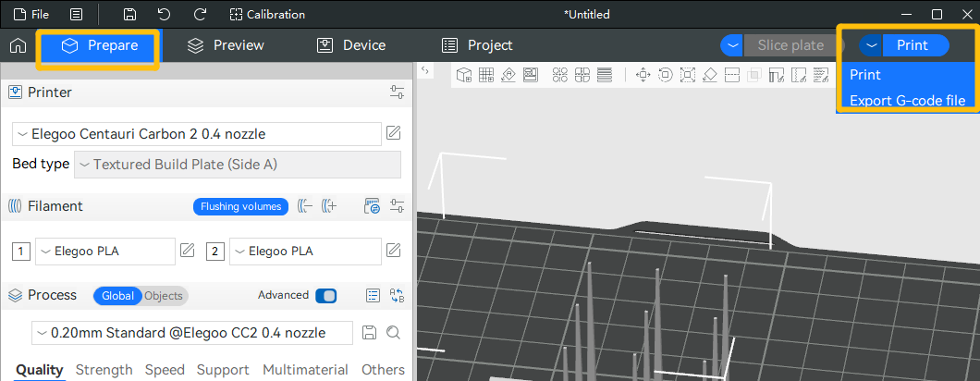Click the Flushing volumes button

(x=240, y=206)
